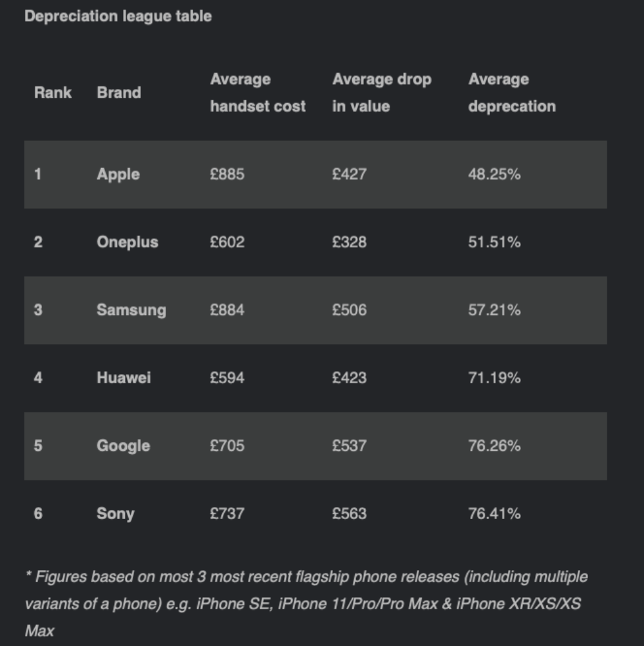Click the "Average deprecation" column header

[511, 93]
